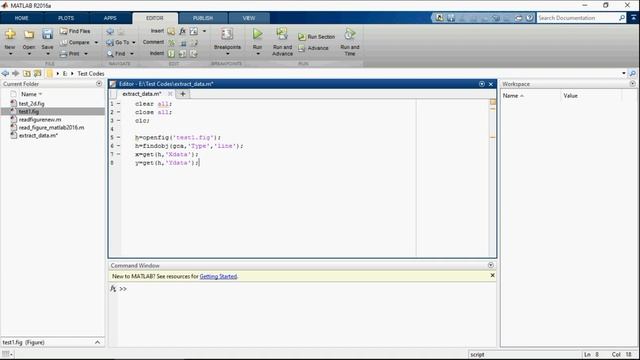This screenshot has height=360, width=640.
Task: Open the address bar history dropdown
Action: coord(624,73)
